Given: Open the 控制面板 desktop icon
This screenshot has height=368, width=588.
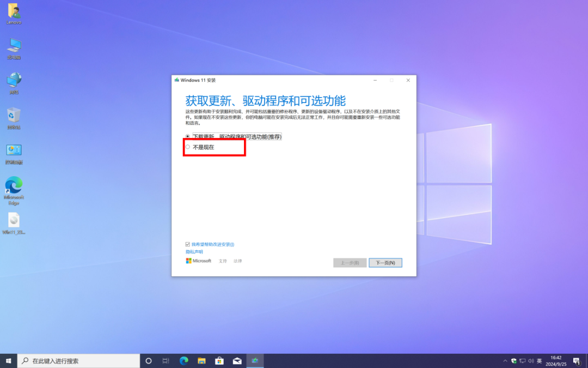Looking at the screenshot, I should click(x=14, y=154).
